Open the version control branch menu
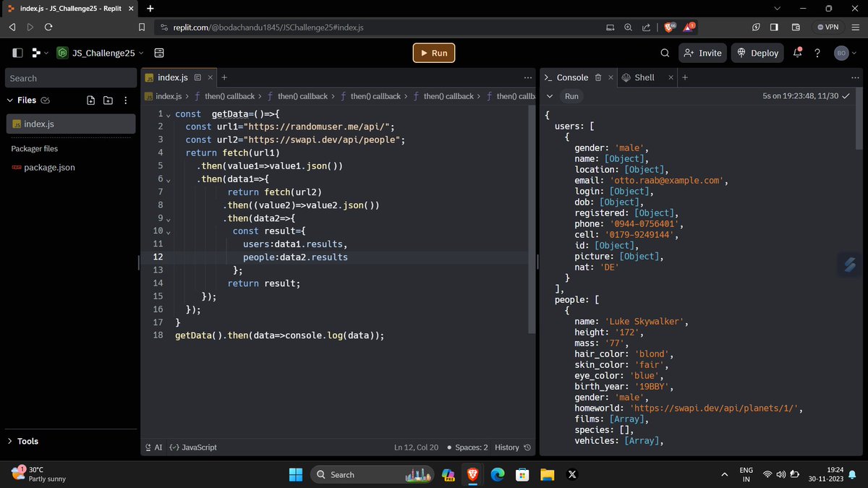The width and height of the screenshot is (868, 488). (40, 53)
